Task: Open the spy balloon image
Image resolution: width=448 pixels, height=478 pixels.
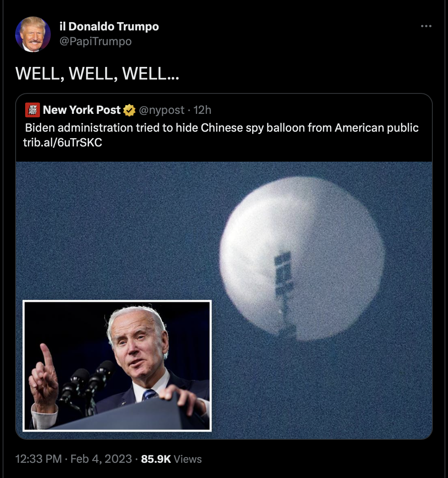Action: (224, 300)
